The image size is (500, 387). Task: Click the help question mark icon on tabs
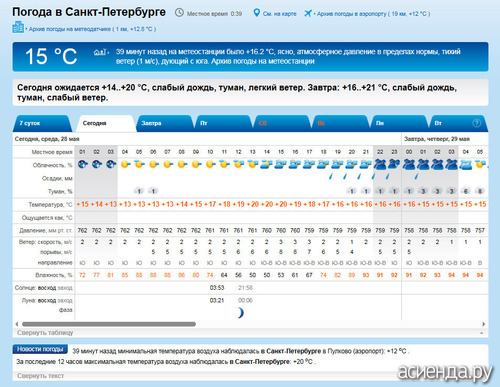[x=477, y=123]
